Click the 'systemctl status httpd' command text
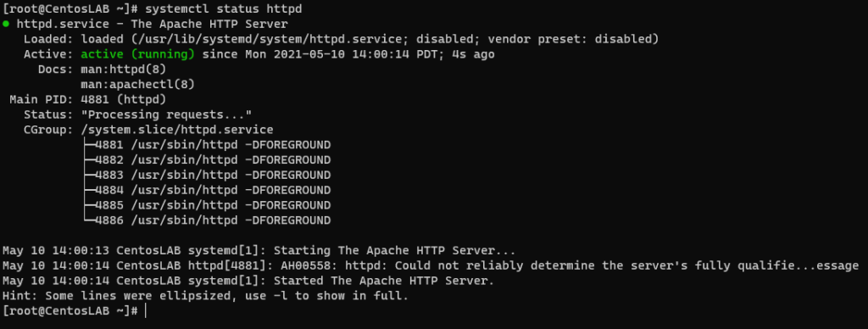The width and height of the screenshot is (868, 329). pyautogui.click(x=224, y=9)
